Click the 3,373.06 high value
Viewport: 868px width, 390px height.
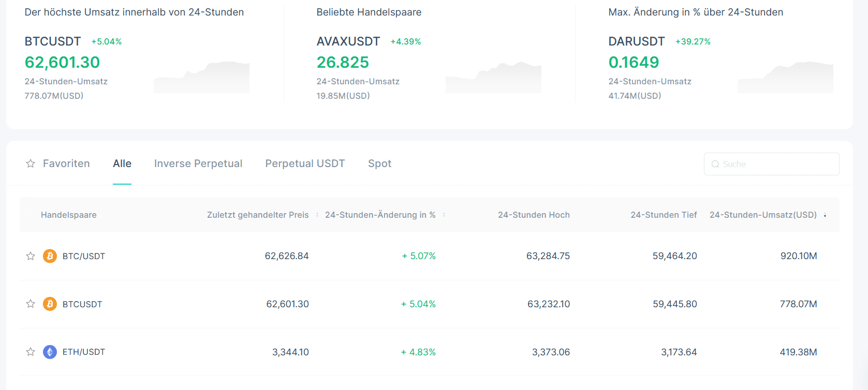click(x=551, y=352)
